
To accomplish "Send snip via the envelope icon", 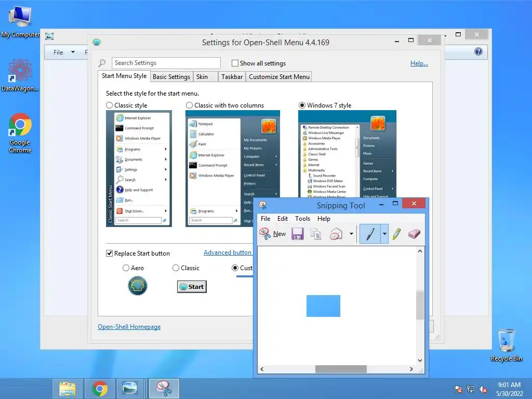I will (336, 234).
